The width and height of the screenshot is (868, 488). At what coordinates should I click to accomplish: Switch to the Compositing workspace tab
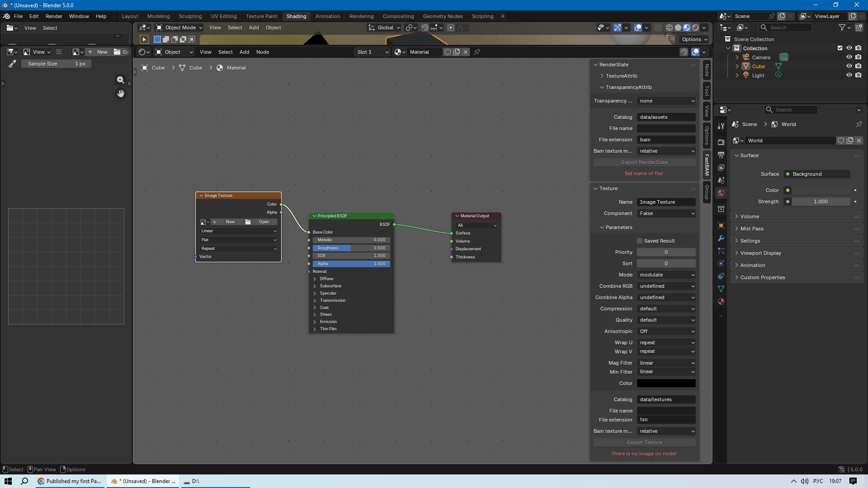pos(398,16)
